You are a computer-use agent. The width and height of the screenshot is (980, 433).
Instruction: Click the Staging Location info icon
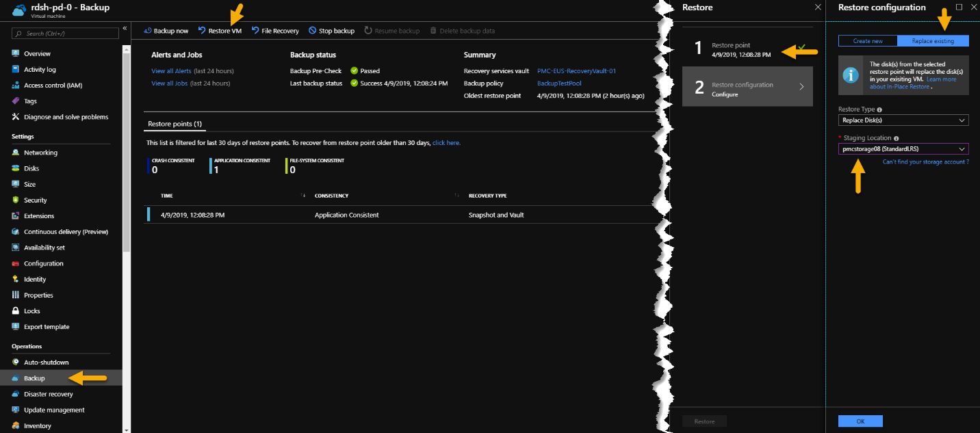[896, 138]
